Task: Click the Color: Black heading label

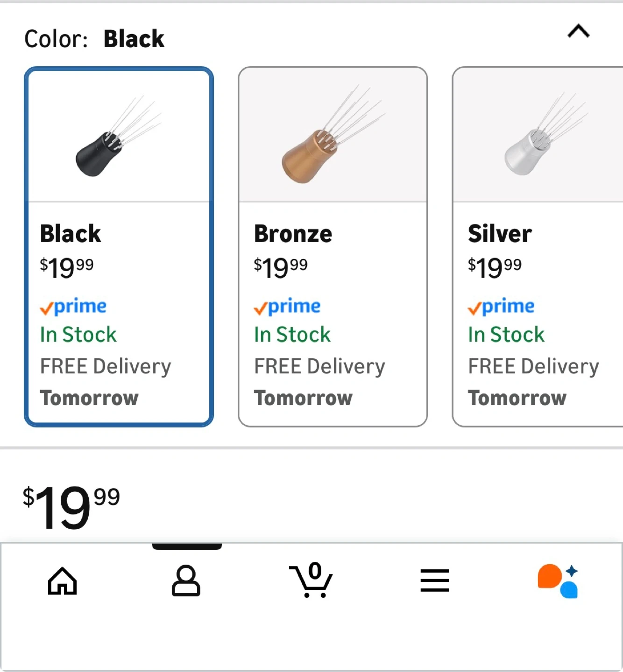Action: pyautogui.click(x=94, y=39)
